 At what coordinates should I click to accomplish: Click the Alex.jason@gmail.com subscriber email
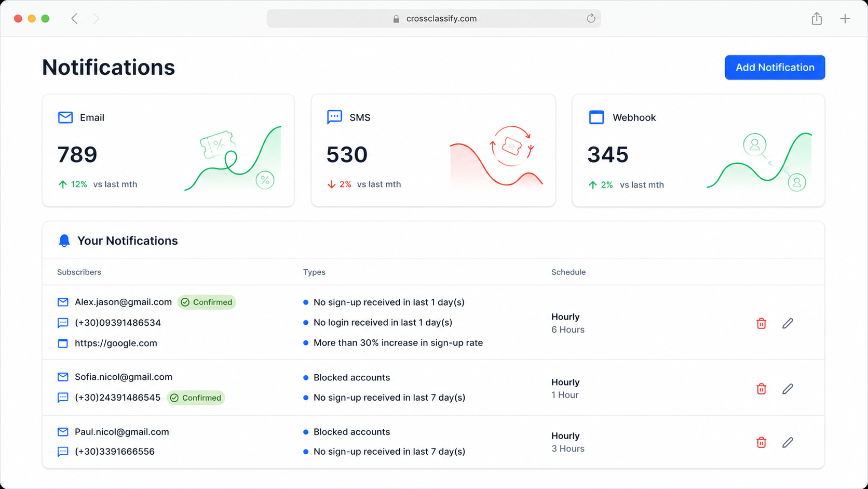[123, 302]
